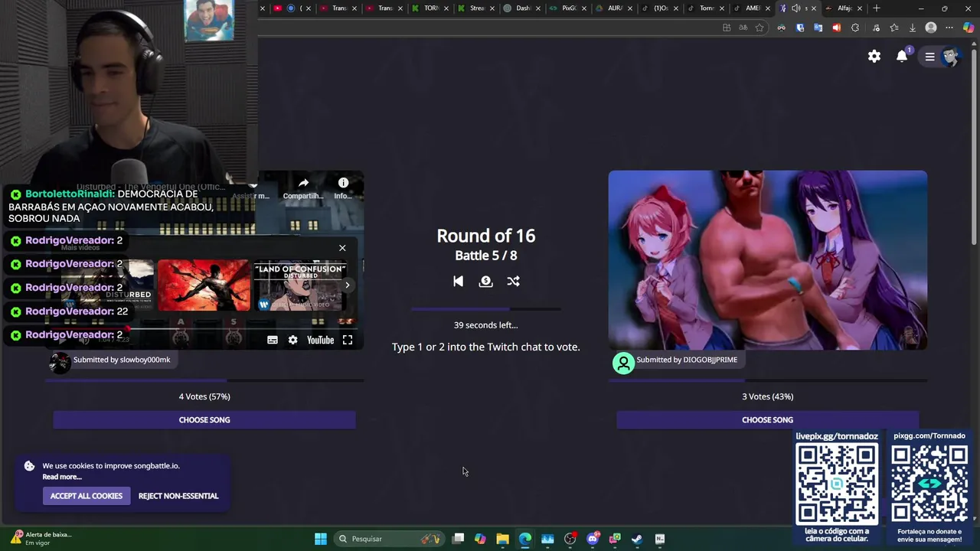
Task: Shuffle the battle with the shuffle icon
Action: coord(513,281)
